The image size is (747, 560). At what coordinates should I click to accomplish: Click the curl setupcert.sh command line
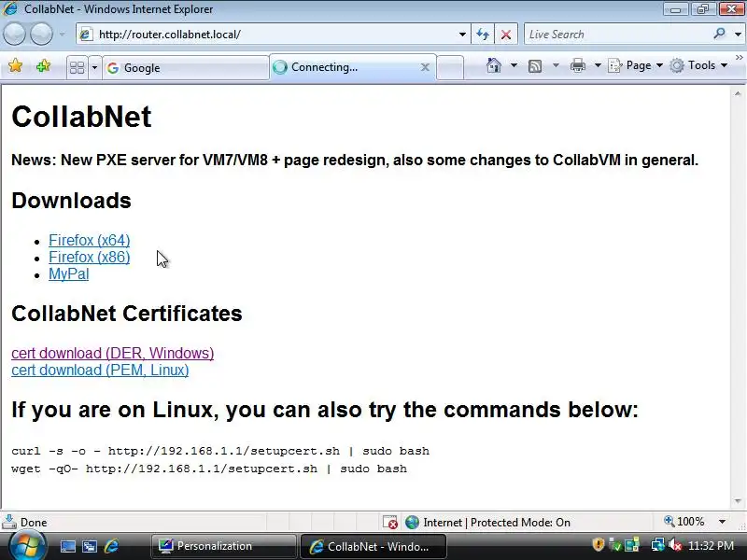(220, 451)
